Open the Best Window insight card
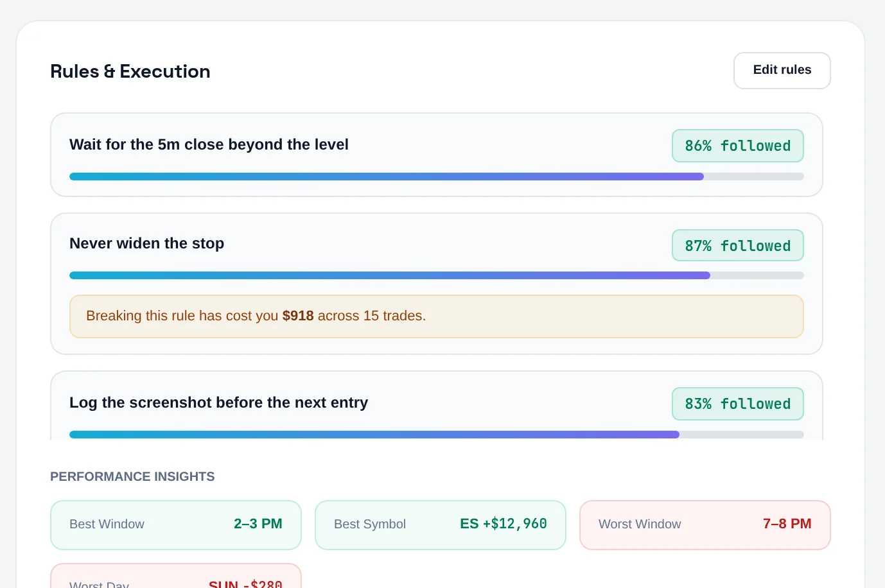 176,525
